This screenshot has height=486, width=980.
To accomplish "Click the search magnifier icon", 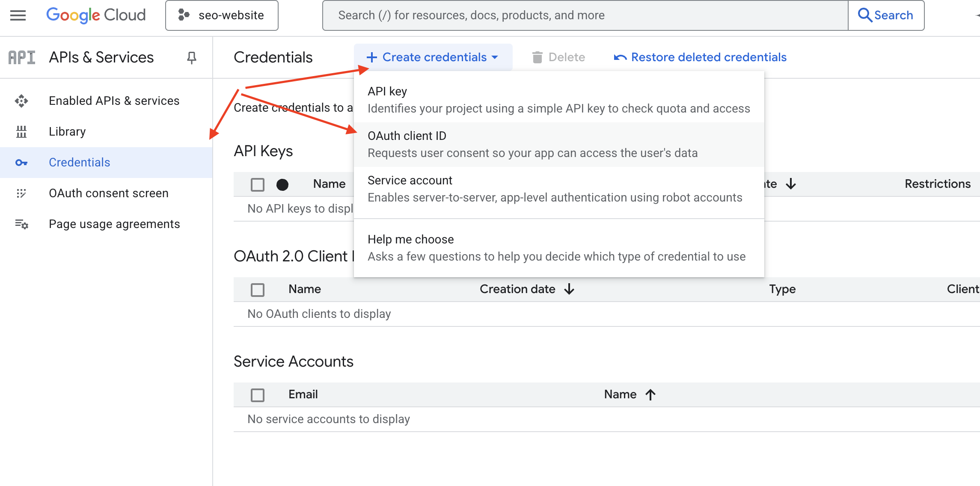I will pyautogui.click(x=865, y=15).
